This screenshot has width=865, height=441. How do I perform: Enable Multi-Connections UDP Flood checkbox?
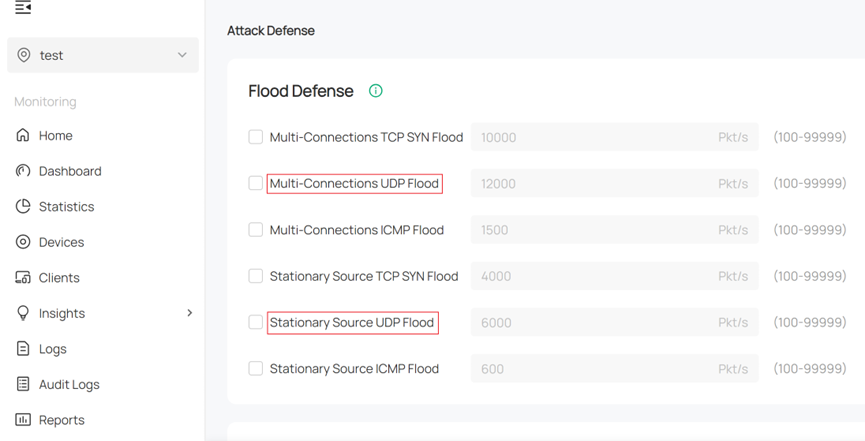point(255,183)
